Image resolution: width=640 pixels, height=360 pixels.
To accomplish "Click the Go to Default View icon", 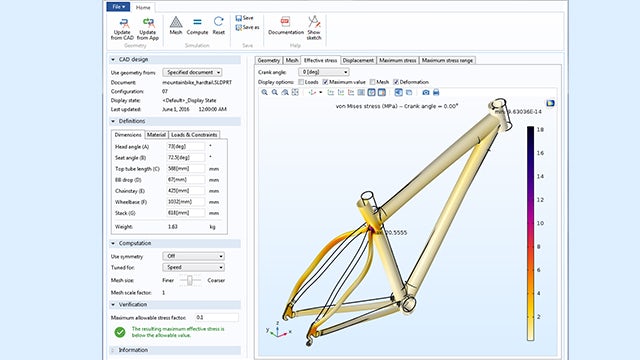I will pos(312,93).
